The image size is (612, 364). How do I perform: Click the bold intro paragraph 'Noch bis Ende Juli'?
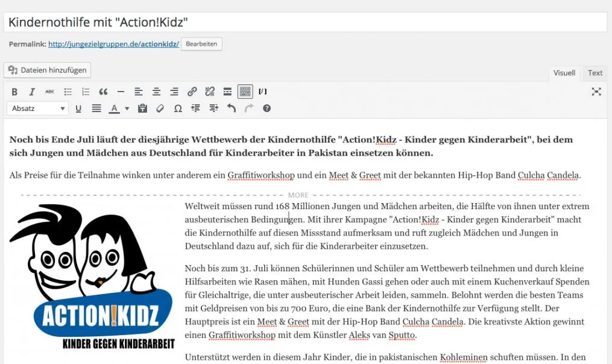[291, 146]
